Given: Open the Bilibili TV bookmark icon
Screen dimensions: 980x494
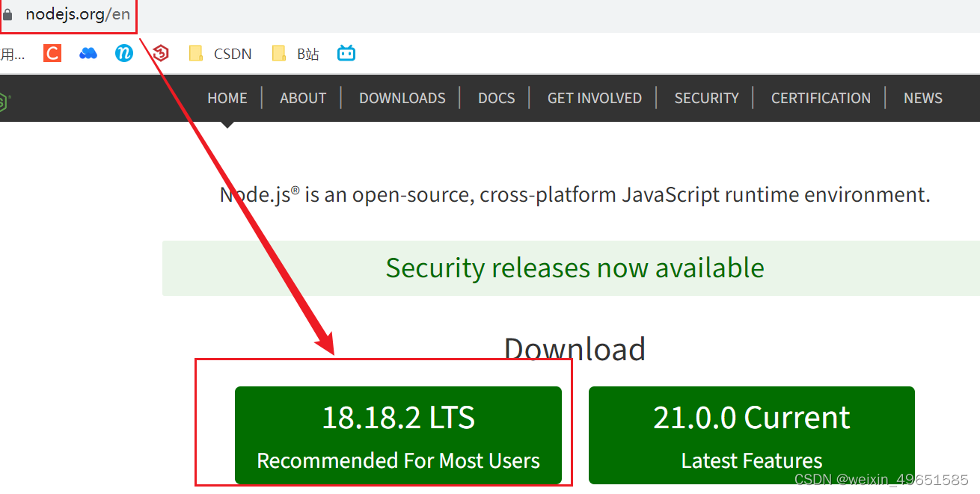Looking at the screenshot, I should pos(346,53).
